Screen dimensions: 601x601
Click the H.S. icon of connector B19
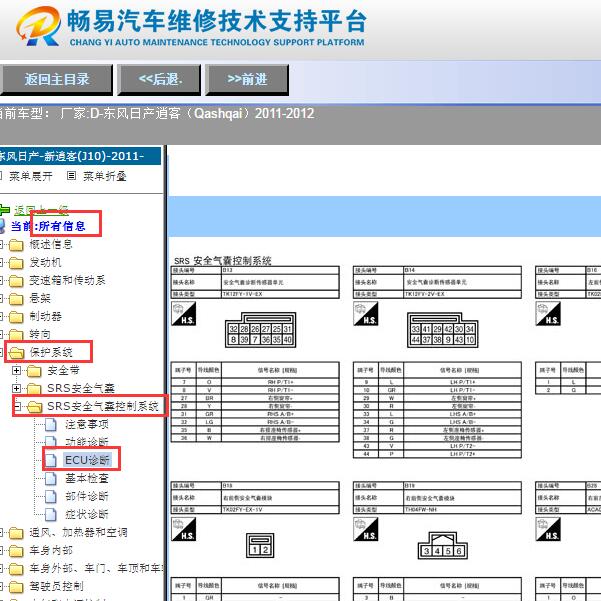pos(366,529)
